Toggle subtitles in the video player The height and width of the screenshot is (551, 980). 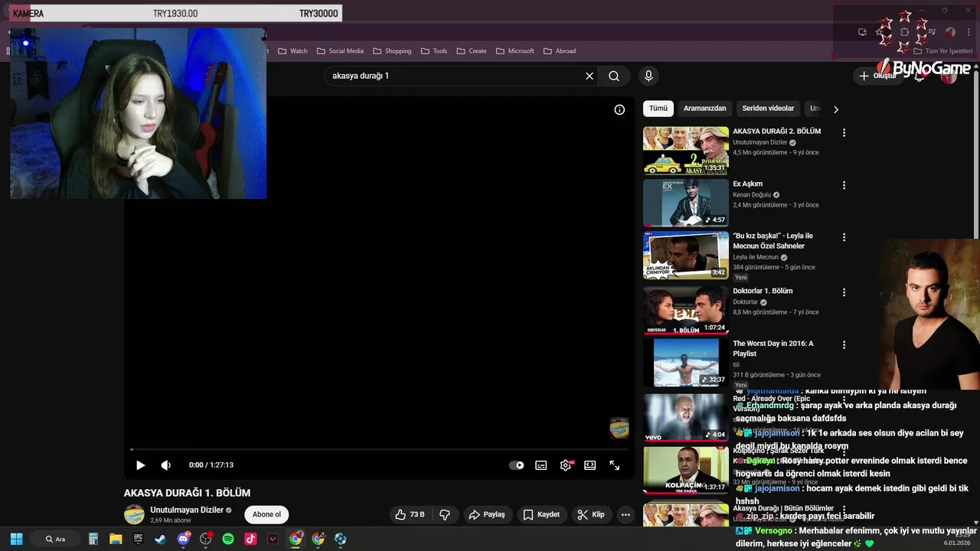click(x=541, y=465)
